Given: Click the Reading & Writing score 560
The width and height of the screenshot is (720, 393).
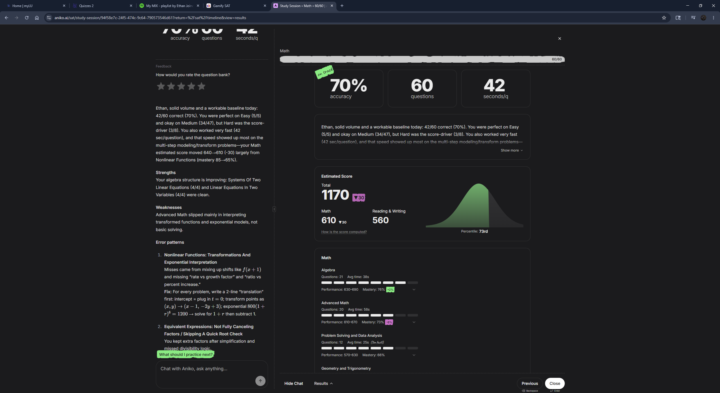Looking at the screenshot, I should 380,220.
